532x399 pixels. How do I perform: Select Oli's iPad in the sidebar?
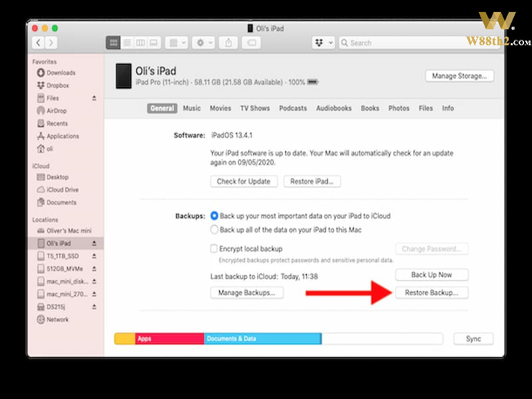[x=66, y=243]
